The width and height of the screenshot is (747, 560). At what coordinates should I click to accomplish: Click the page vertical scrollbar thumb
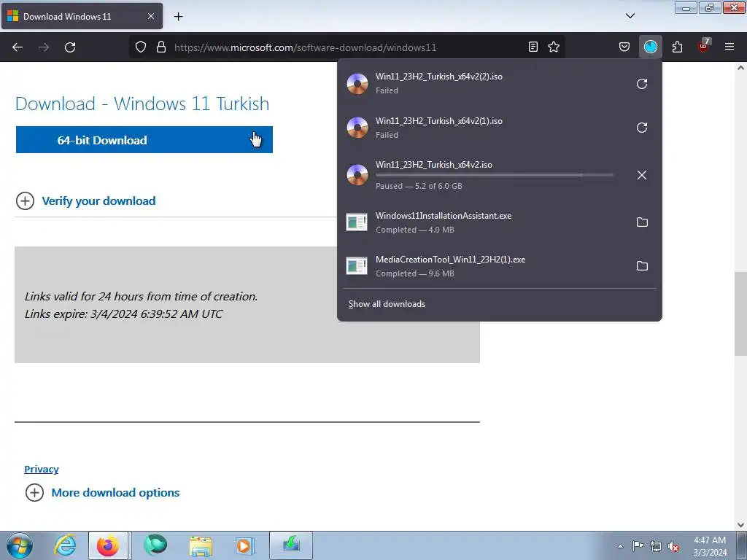pos(740,314)
